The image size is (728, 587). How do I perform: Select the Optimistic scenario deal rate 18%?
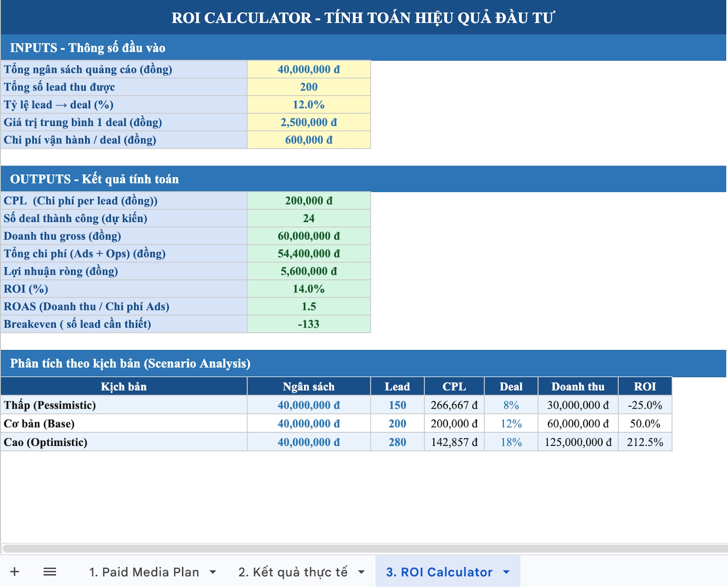511,442
